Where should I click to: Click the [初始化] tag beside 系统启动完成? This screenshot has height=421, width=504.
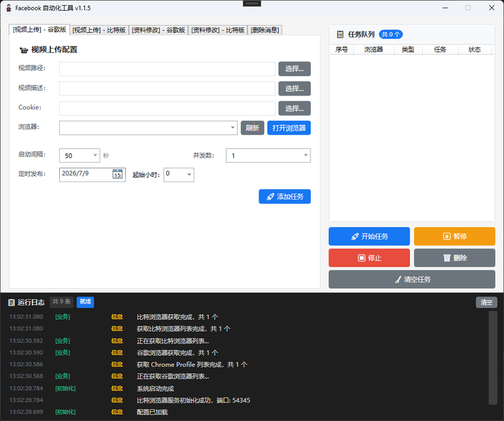pyautogui.click(x=66, y=388)
